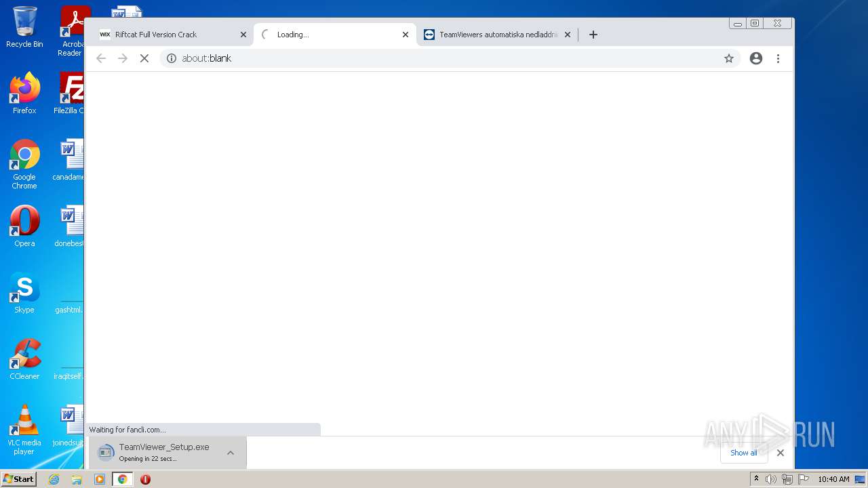Launch CCleaner from desktop
The height and width of the screenshot is (488, 868).
tap(24, 359)
